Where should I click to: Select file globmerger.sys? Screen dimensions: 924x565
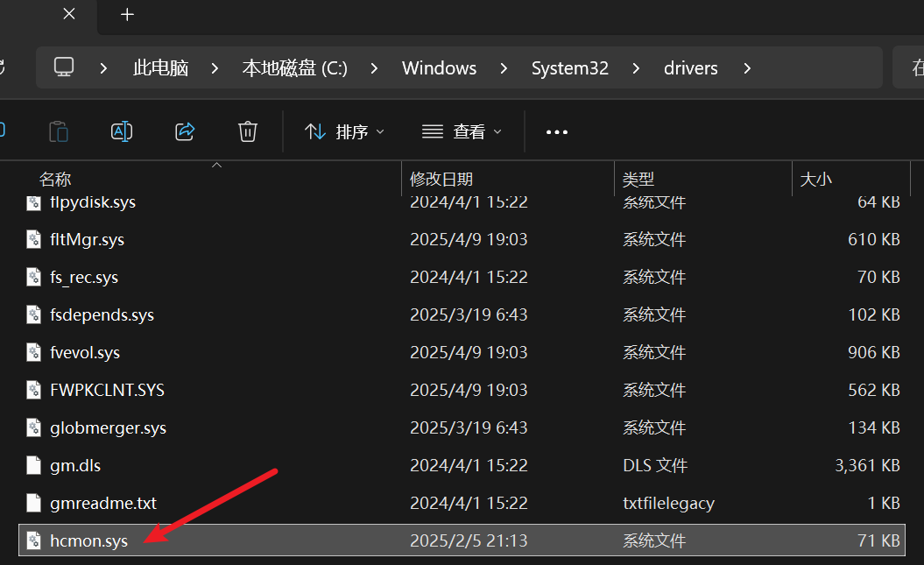(109, 427)
